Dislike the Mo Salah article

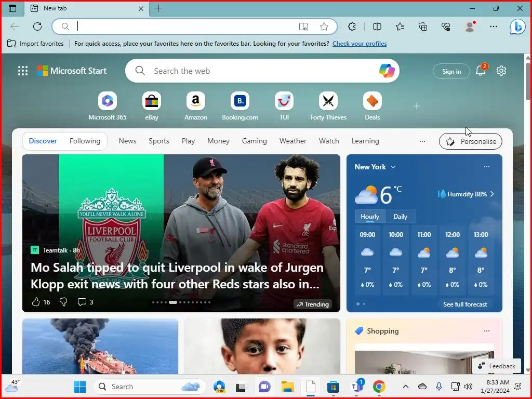point(63,302)
